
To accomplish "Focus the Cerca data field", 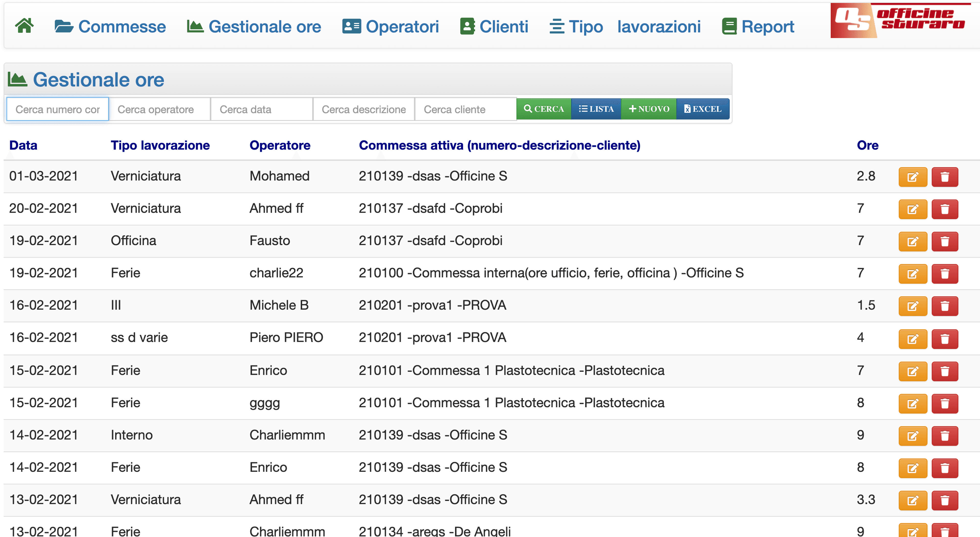I will pyautogui.click(x=262, y=109).
